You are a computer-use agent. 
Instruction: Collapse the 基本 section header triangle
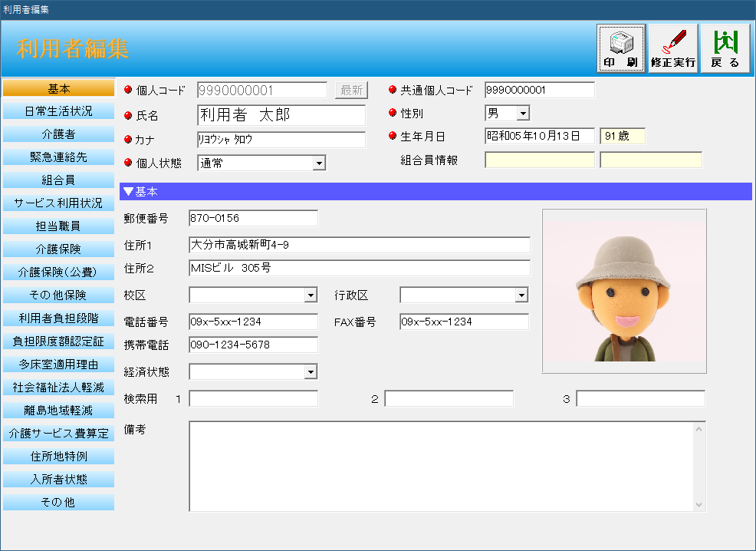click(128, 192)
